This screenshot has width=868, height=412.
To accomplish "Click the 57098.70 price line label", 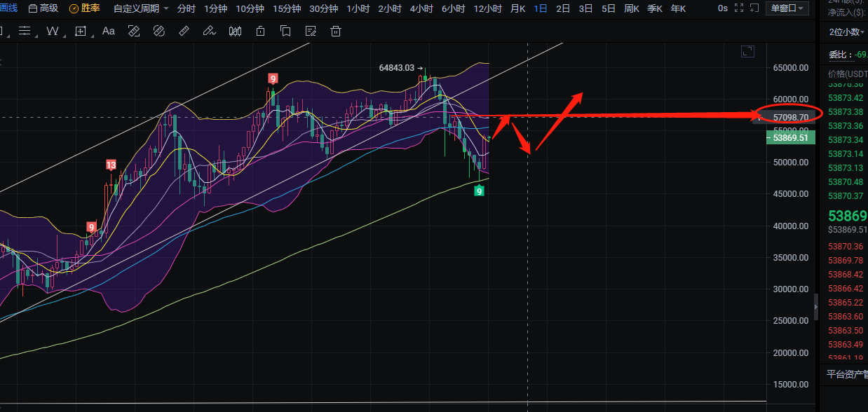I will (x=789, y=117).
